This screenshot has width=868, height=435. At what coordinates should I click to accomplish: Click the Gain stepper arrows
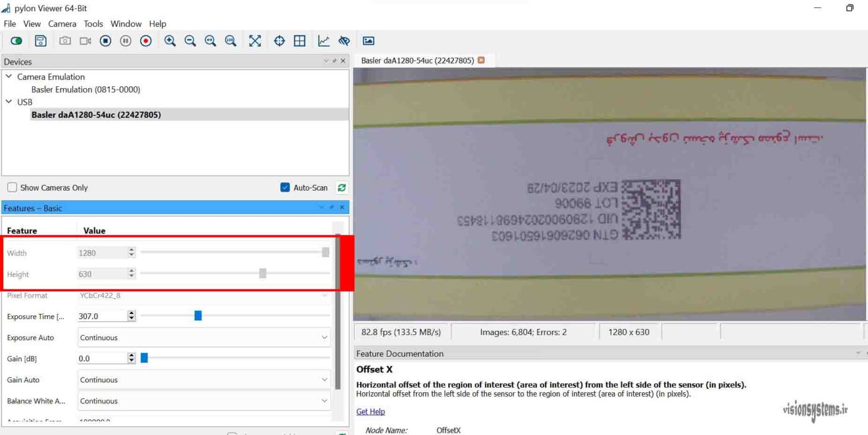[x=131, y=358]
